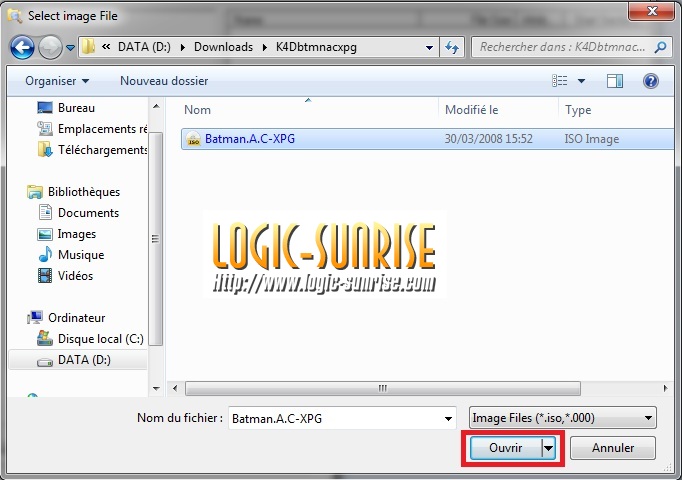Image resolution: width=682 pixels, height=480 pixels.
Task: Select Emplacements récents in the navigation pane
Action: (102, 129)
